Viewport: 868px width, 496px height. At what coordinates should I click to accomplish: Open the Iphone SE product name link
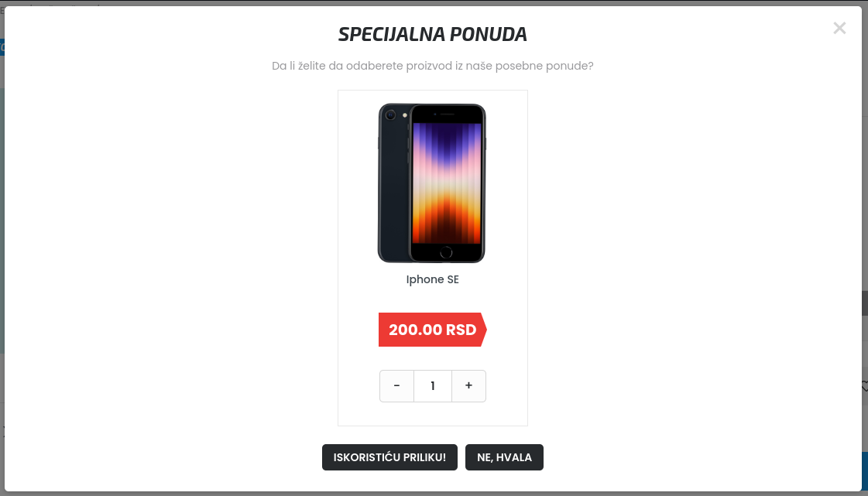432,279
